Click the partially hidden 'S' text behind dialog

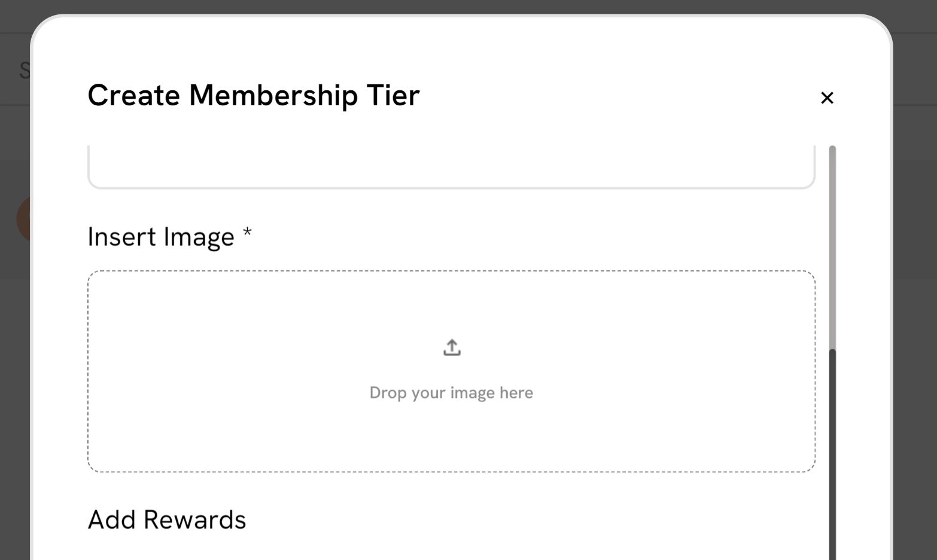[24, 71]
